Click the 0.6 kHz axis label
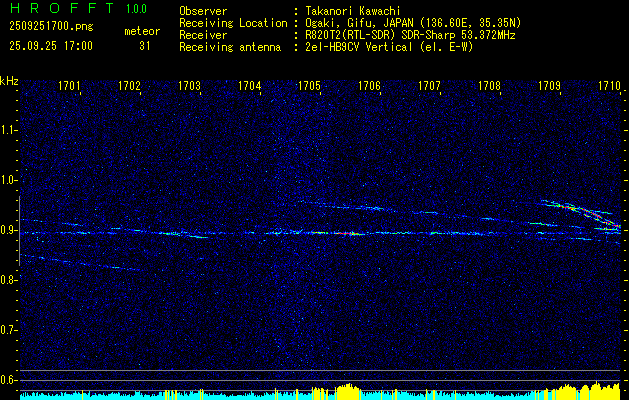This screenshot has height=400, width=629. click(x=7, y=380)
